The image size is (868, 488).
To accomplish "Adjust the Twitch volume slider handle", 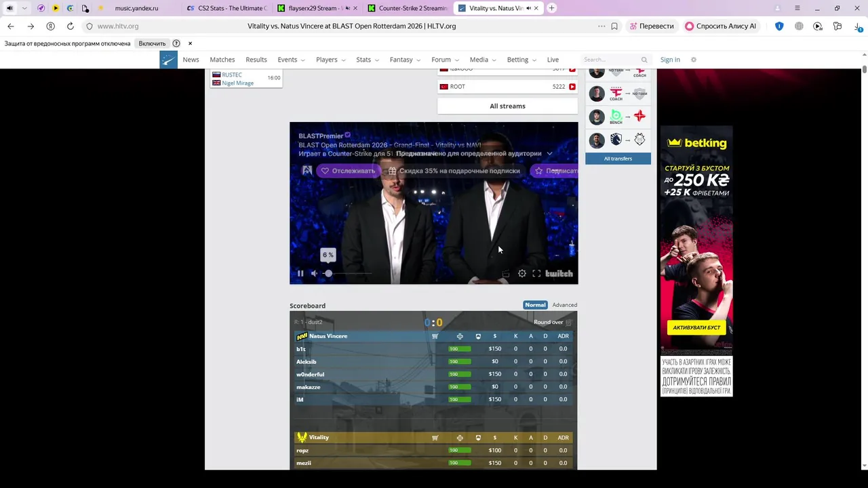I will (328, 273).
